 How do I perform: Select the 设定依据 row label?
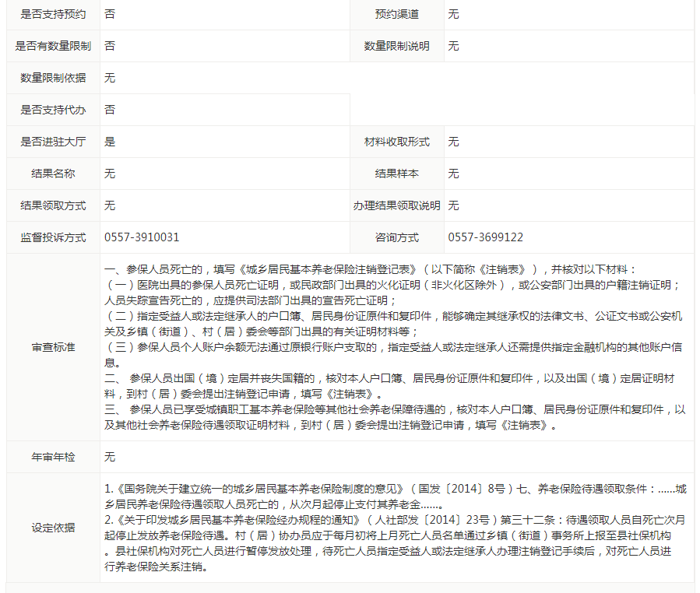pos(53,528)
